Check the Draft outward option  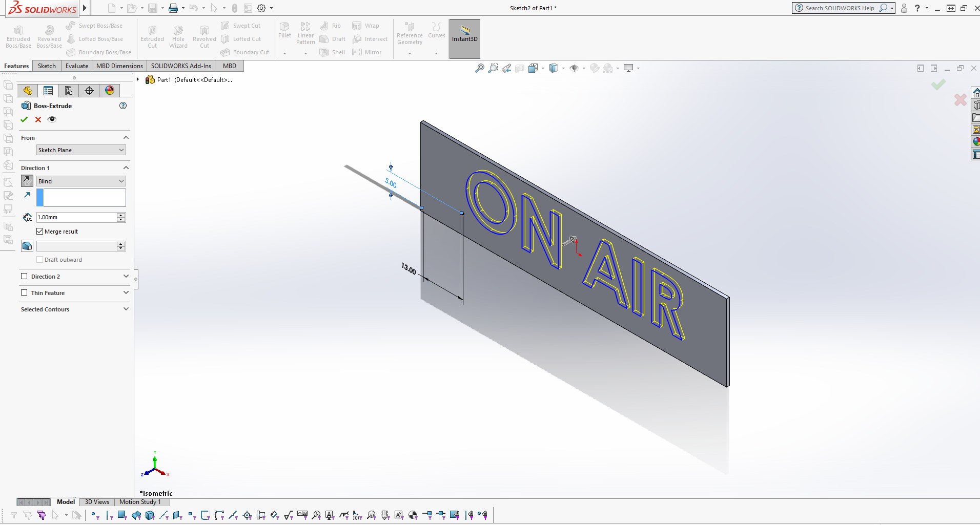[x=39, y=260]
